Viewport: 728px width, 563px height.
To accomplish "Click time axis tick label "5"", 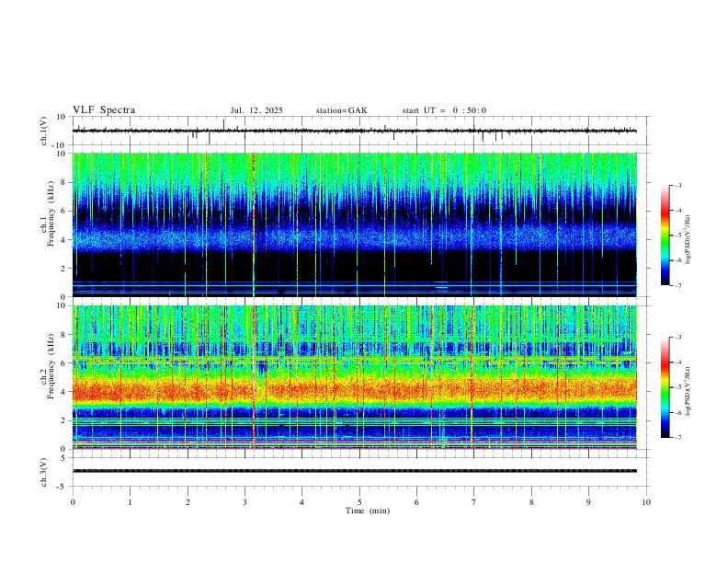I will pos(359,502).
